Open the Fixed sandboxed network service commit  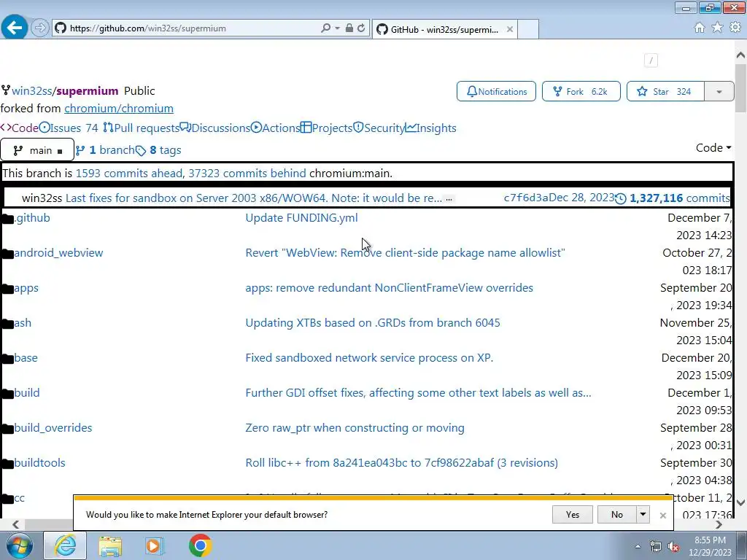(369, 358)
